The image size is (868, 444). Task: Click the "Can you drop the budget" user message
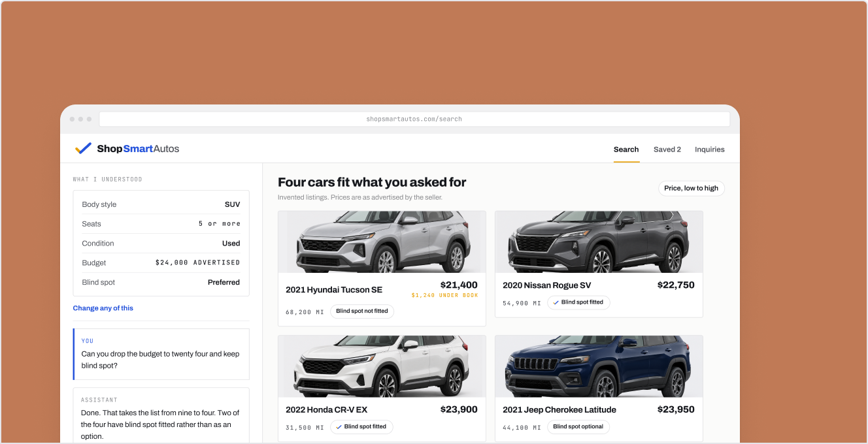pos(161,354)
